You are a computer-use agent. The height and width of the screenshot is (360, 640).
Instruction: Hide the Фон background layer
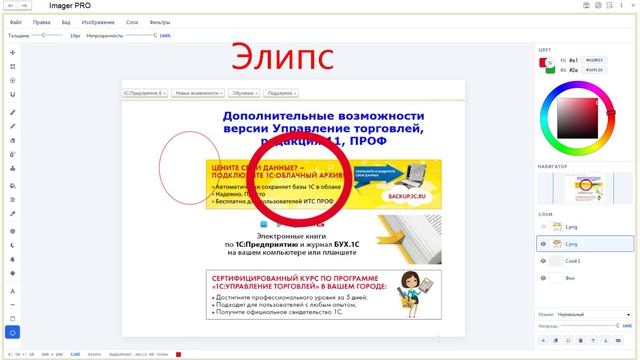[543, 278]
